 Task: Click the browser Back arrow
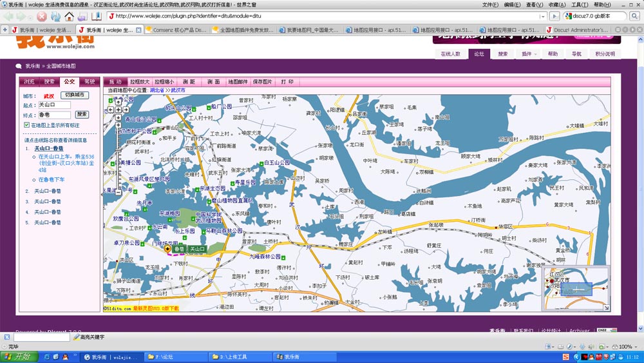tap(8, 17)
